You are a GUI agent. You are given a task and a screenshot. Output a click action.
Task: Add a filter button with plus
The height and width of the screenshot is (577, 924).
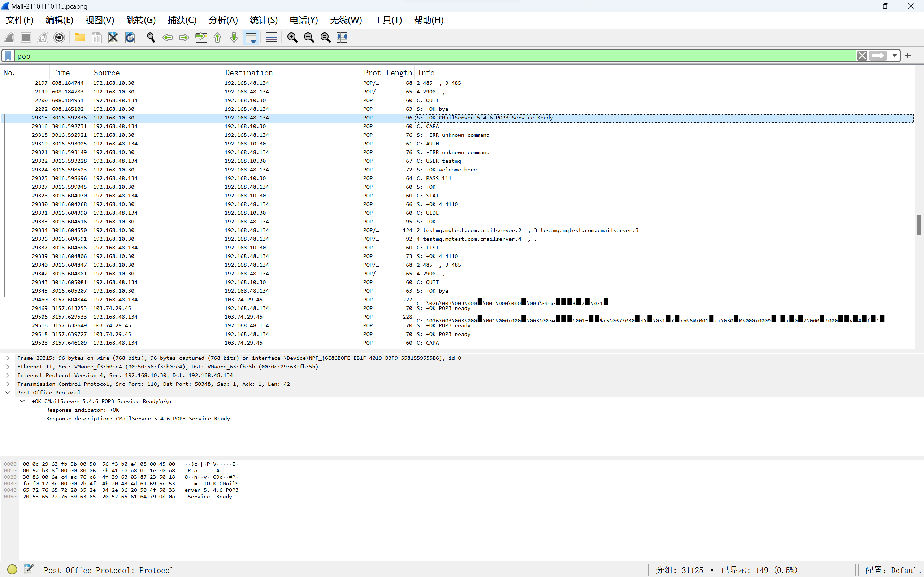[908, 56]
